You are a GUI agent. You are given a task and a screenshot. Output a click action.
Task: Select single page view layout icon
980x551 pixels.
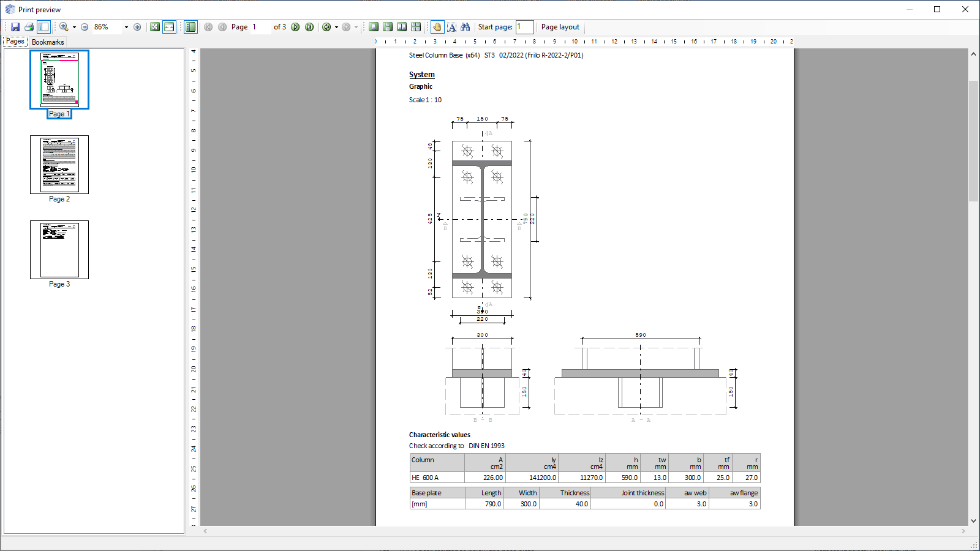[x=374, y=27]
